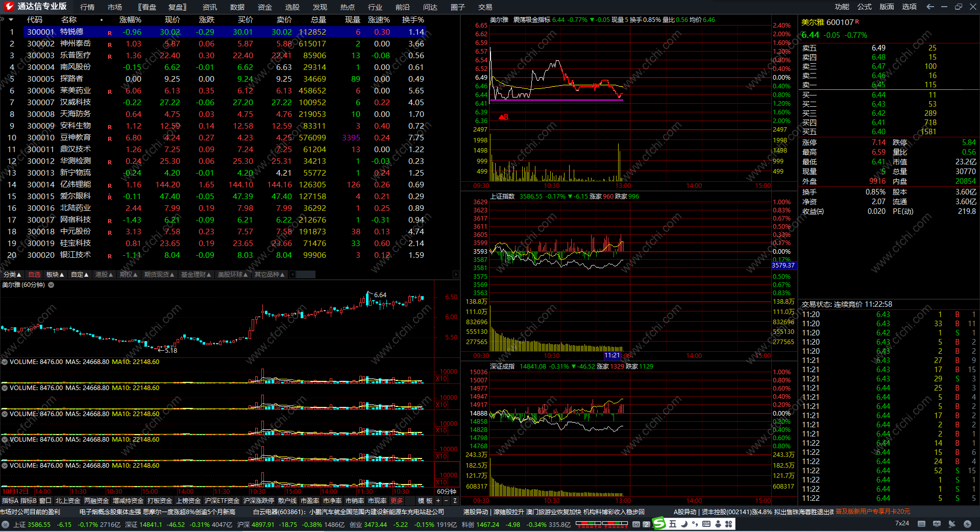
Task: Toggle the moon icon on Sogou toolbar
Action: click(684, 524)
